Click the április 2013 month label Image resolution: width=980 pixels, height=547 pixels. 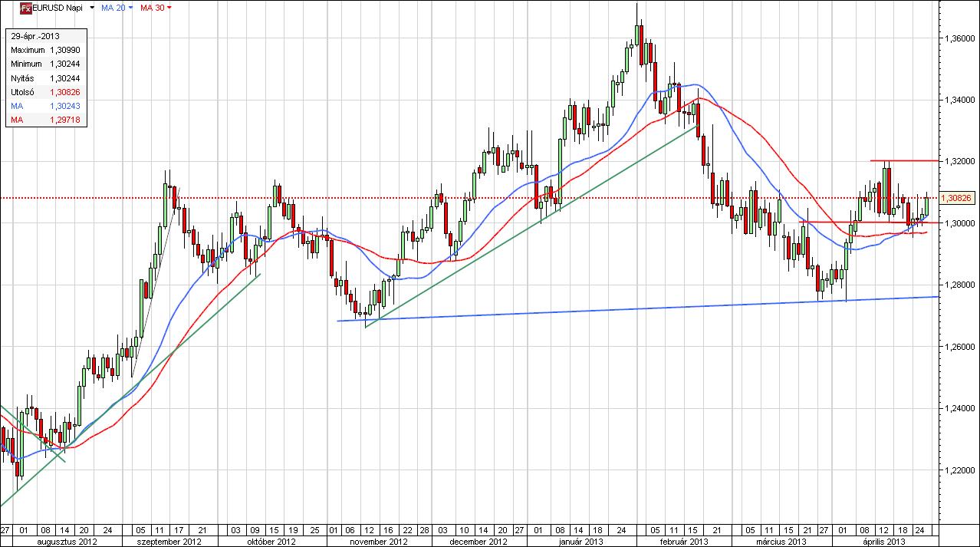[884, 541]
